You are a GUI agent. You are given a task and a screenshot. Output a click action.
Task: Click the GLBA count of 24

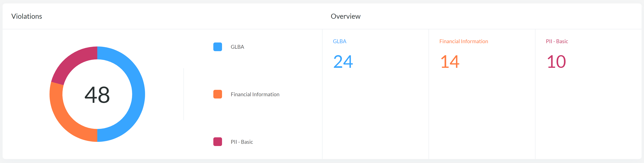pos(343,62)
